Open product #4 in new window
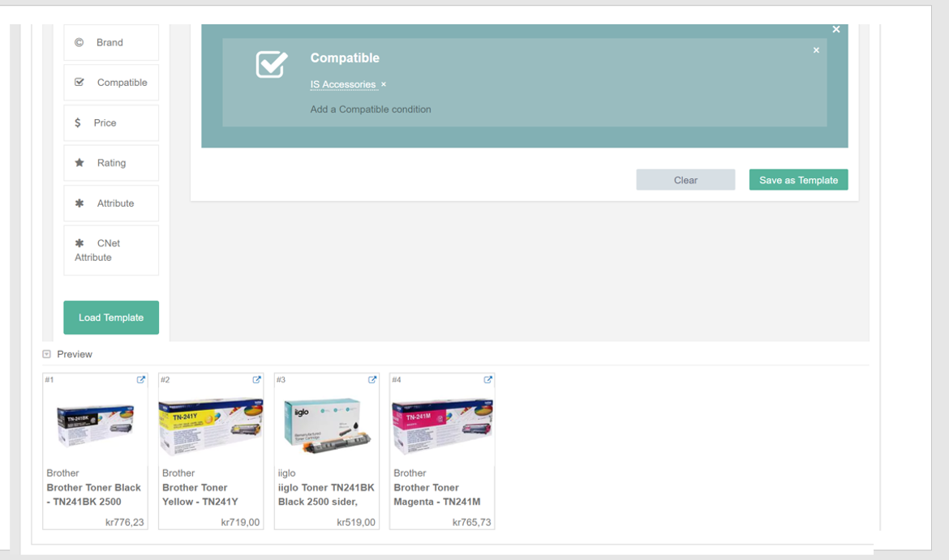Screen dimensions: 949x560 [487, 380]
